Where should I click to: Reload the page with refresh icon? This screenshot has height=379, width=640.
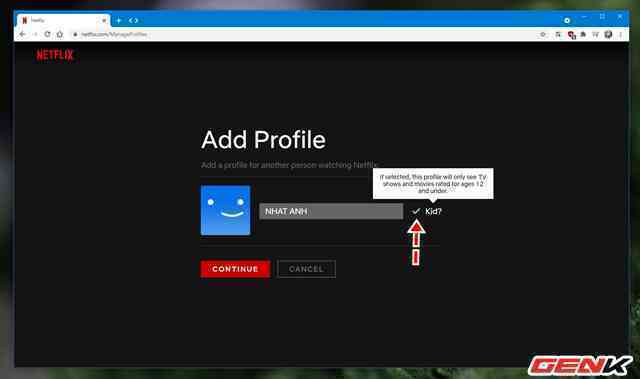click(47, 34)
